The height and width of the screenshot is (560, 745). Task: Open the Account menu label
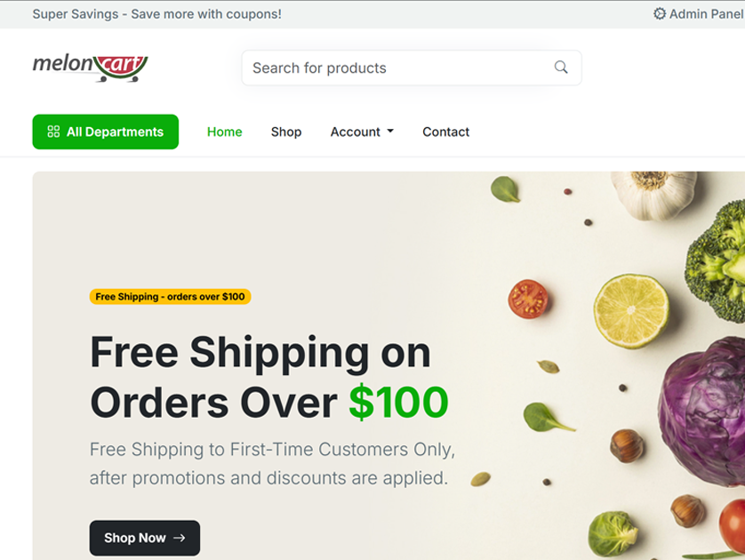(x=355, y=132)
